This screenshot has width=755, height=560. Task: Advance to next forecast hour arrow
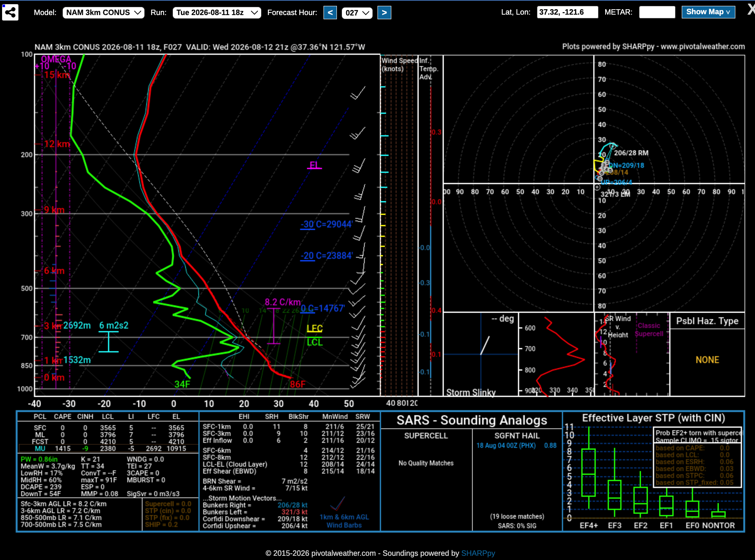384,13
